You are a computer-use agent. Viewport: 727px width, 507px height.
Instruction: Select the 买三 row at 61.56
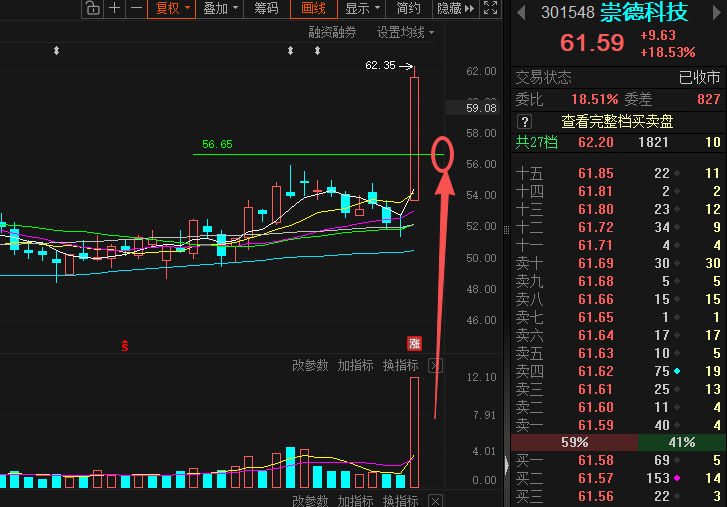[618, 496]
